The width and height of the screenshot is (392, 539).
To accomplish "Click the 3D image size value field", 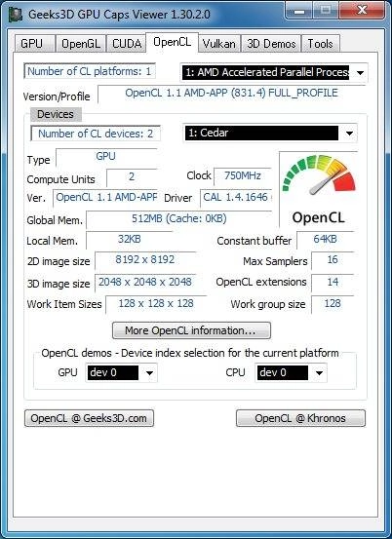I will tap(145, 283).
